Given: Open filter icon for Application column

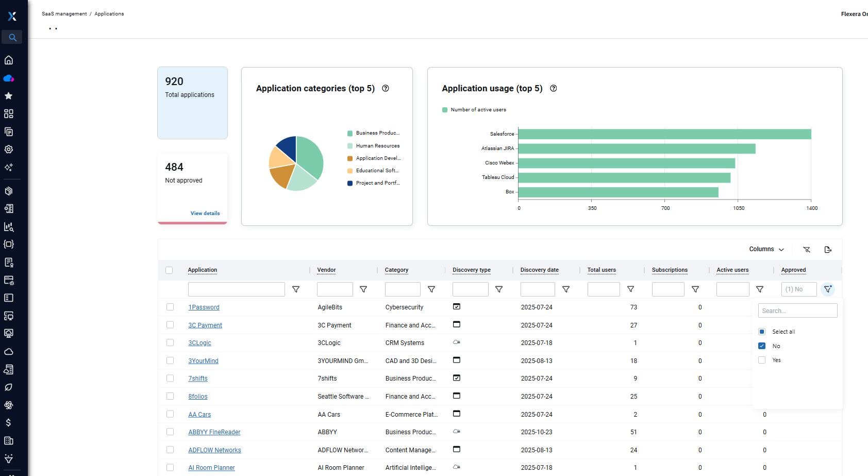Looking at the screenshot, I should (296, 289).
